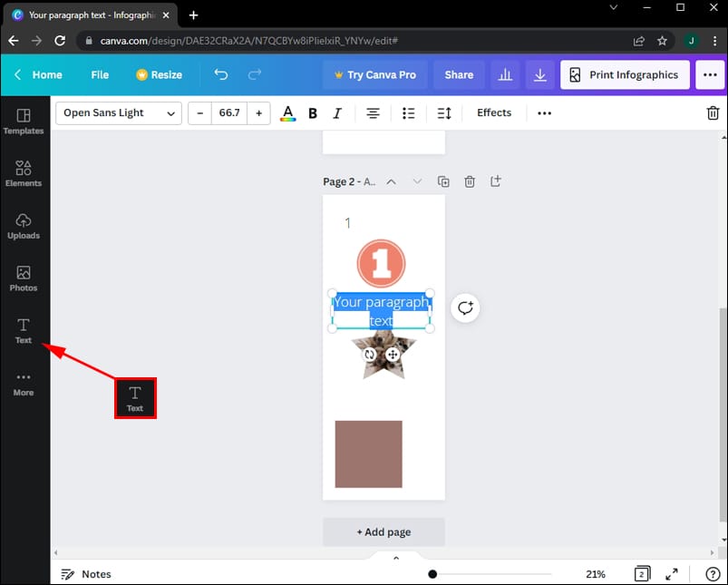Toggle italic formatting
Screen dimensions: 728x585
pos(336,112)
